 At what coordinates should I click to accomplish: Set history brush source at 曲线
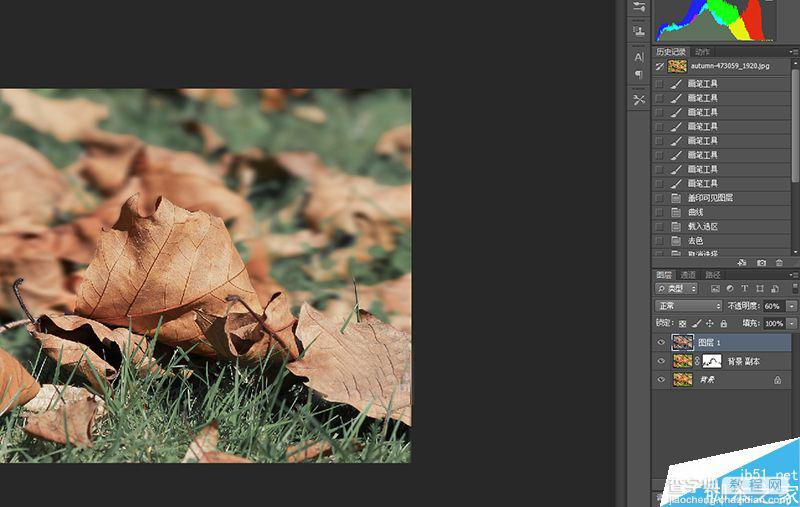coord(660,212)
